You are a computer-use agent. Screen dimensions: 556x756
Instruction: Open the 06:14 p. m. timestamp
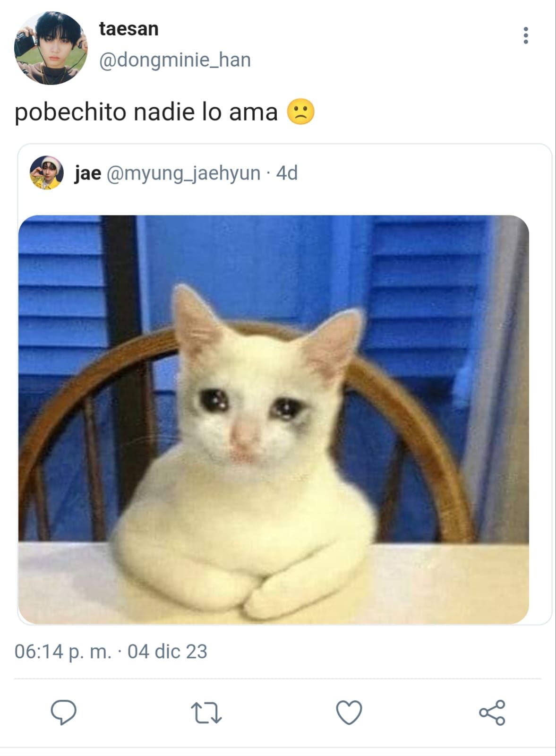tap(63, 652)
